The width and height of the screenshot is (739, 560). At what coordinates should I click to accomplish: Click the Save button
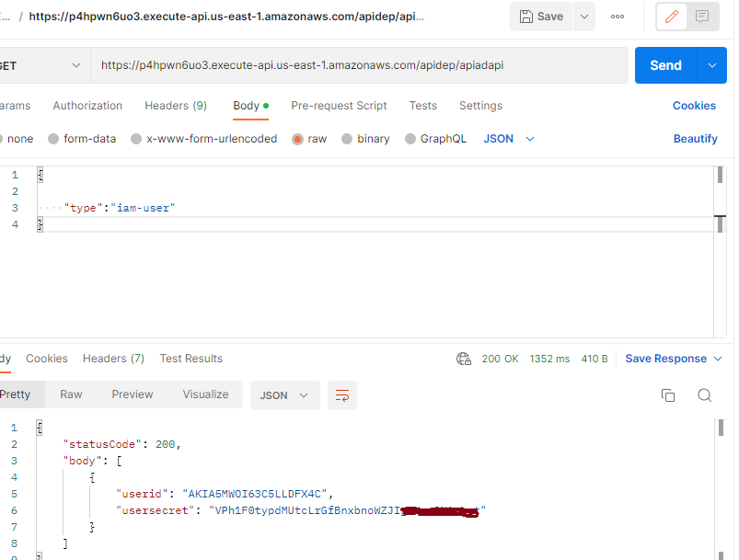(x=541, y=17)
